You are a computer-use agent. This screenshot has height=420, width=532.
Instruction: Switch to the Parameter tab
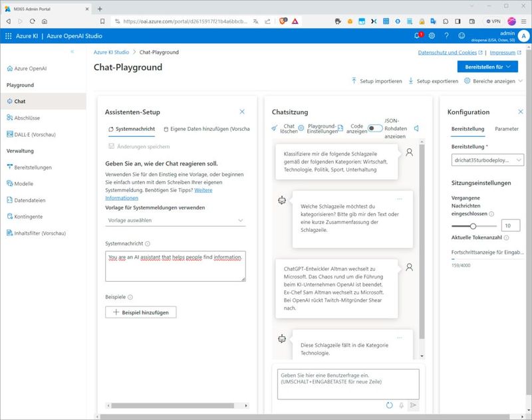(x=506, y=129)
